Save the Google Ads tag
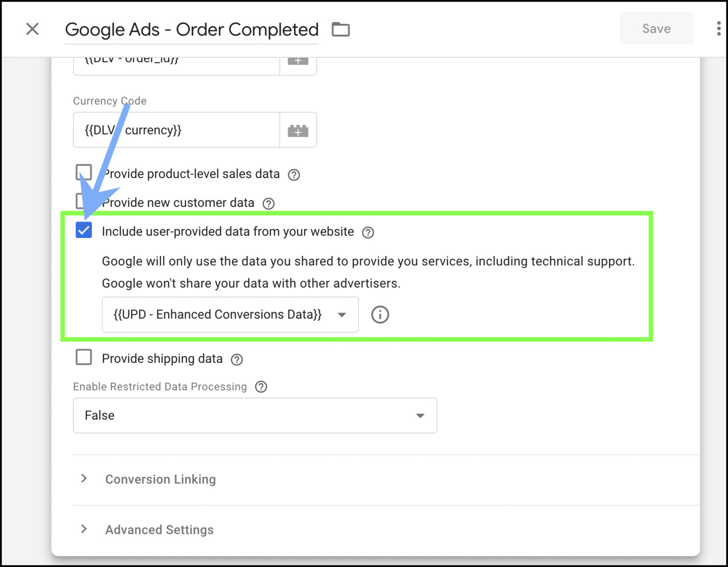The height and width of the screenshot is (567, 728). (656, 28)
